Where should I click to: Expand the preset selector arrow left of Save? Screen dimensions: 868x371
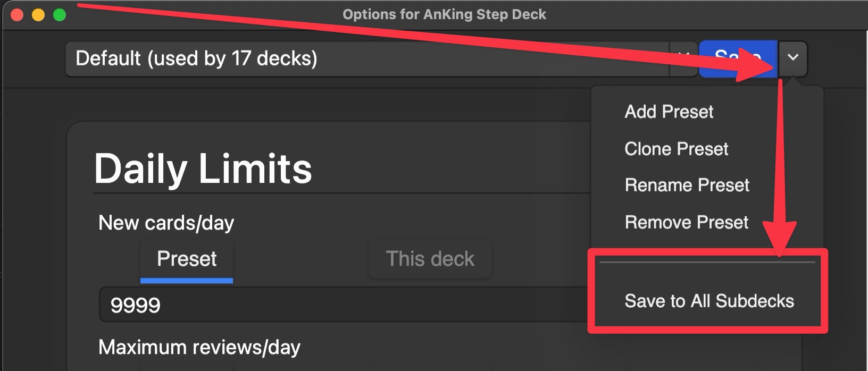(x=683, y=58)
